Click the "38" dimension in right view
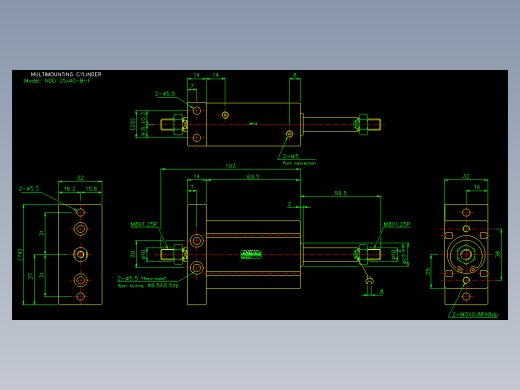The width and height of the screenshot is (520, 390). pos(497,254)
